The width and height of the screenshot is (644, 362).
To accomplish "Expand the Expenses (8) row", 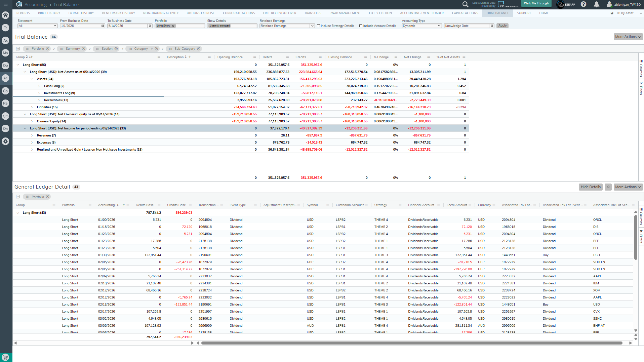I will [x=32, y=143].
